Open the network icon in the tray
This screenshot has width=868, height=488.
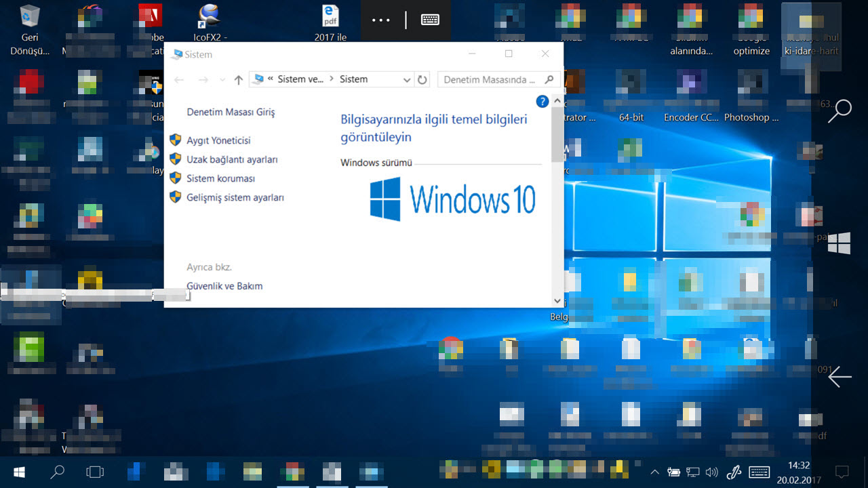coord(692,472)
